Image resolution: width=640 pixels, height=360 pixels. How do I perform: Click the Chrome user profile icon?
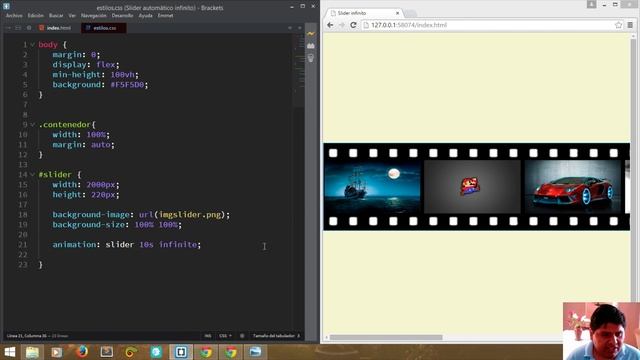(591, 4)
